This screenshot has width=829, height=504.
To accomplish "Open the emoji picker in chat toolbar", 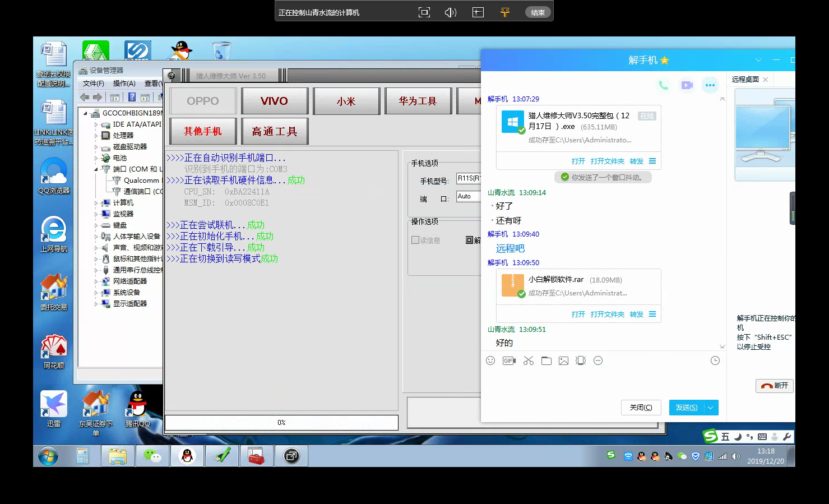I will pos(490,360).
